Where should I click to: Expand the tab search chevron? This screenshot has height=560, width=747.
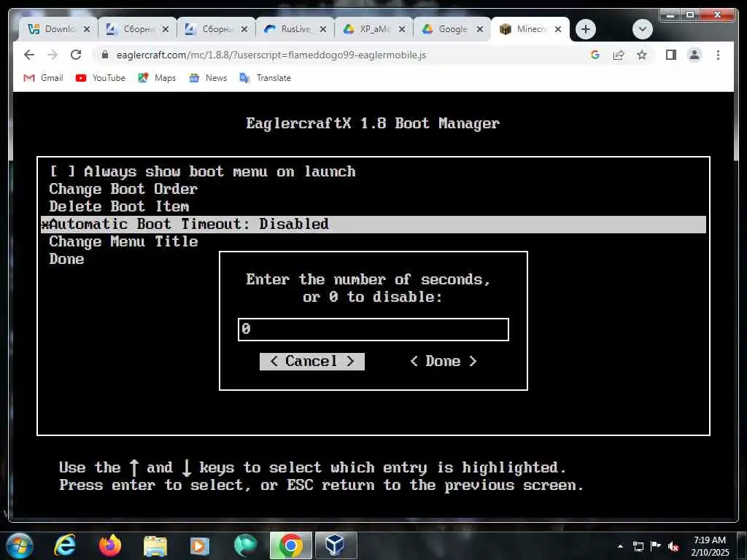(642, 29)
